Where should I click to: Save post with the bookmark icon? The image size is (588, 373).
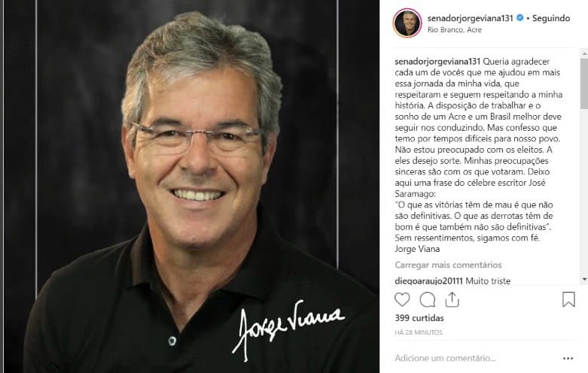568,299
